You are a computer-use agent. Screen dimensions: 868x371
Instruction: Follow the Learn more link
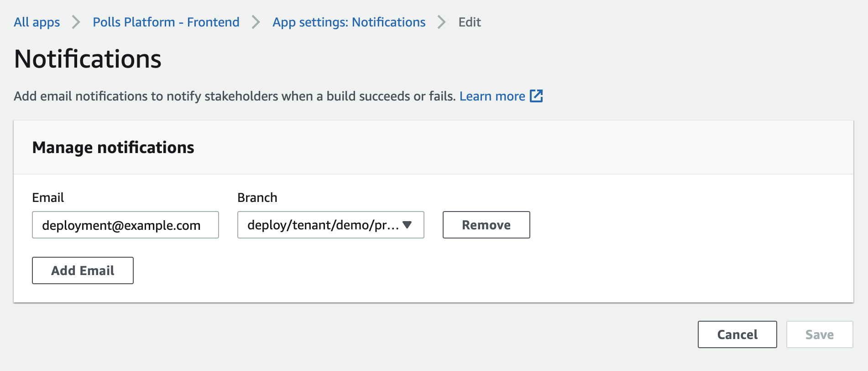[492, 96]
